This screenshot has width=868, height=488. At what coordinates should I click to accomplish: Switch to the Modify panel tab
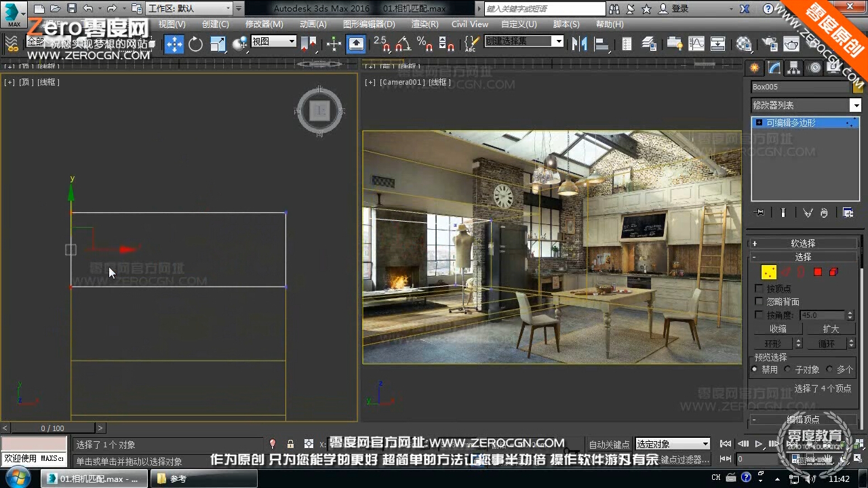pos(774,68)
